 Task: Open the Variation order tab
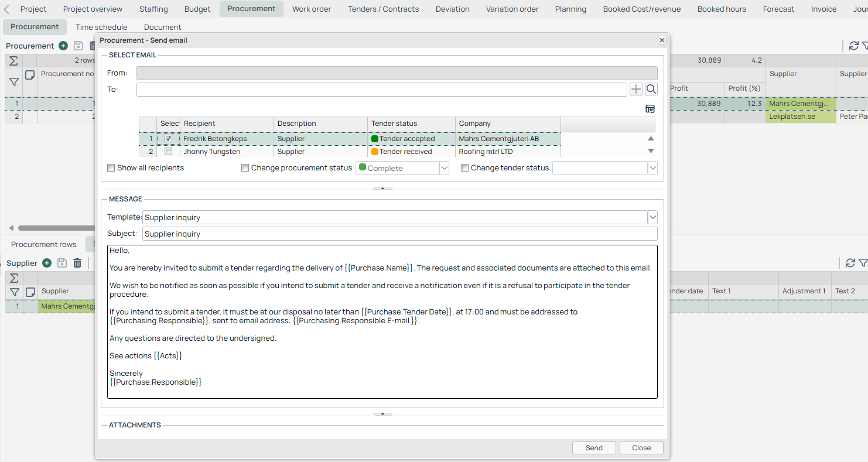point(512,9)
